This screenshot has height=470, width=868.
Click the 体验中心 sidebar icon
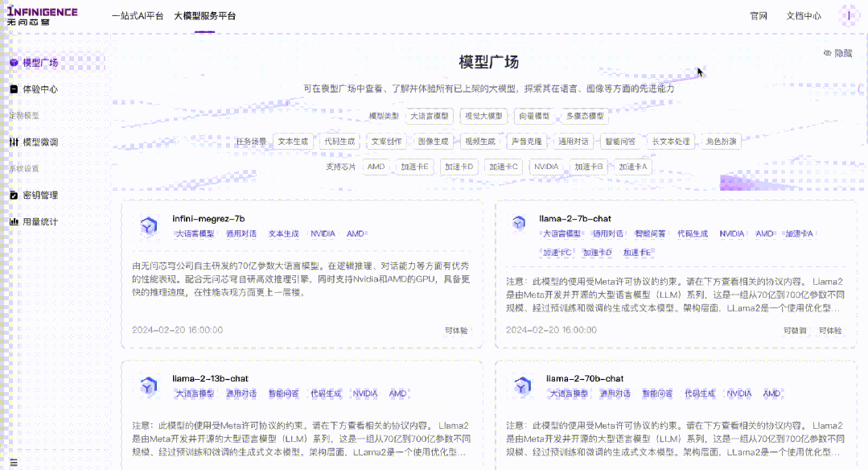tap(14, 89)
